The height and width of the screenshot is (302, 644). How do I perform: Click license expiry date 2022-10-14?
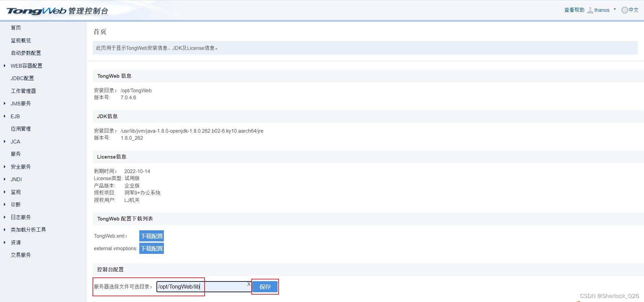pos(137,171)
